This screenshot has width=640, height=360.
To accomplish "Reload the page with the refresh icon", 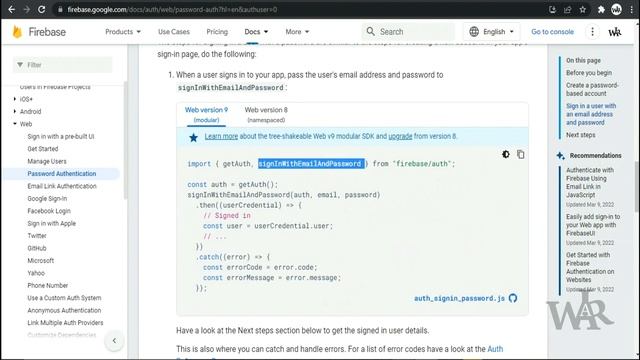I will 42,9.
